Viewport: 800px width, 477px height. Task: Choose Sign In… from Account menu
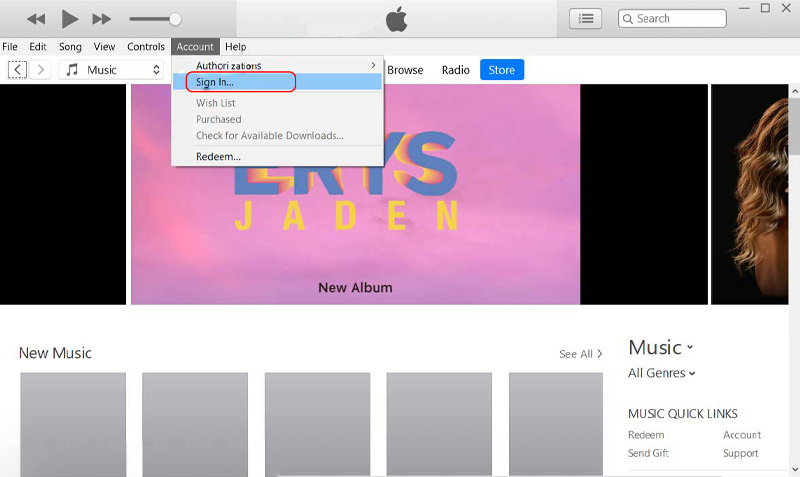tap(278, 82)
